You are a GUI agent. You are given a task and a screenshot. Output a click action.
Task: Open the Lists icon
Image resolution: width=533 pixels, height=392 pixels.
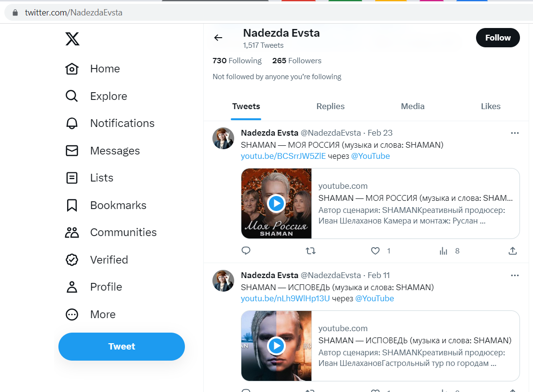(x=72, y=178)
